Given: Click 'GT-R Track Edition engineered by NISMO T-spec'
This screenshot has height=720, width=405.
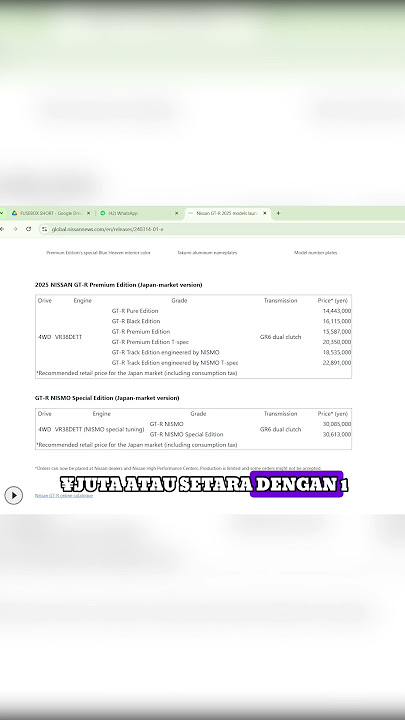Looking at the screenshot, I should (x=175, y=362).
